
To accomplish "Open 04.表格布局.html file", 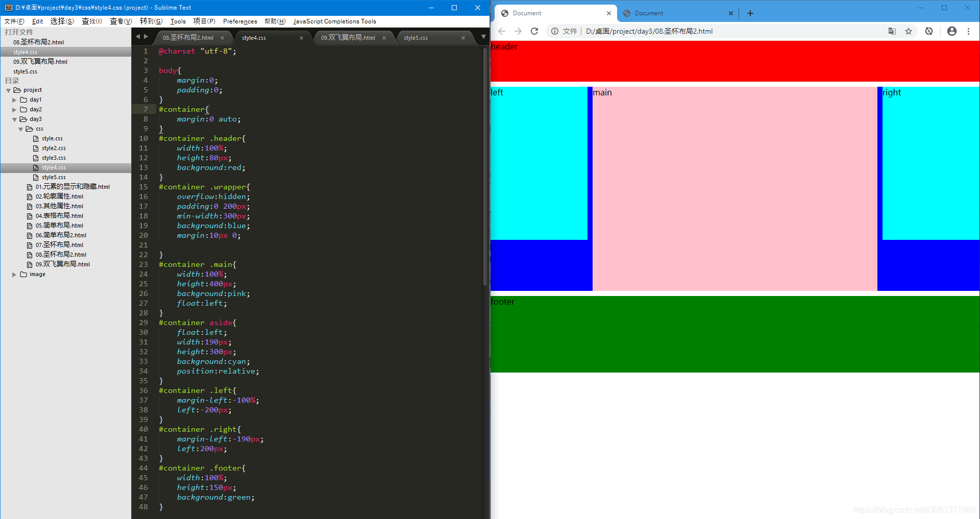I will tap(59, 216).
